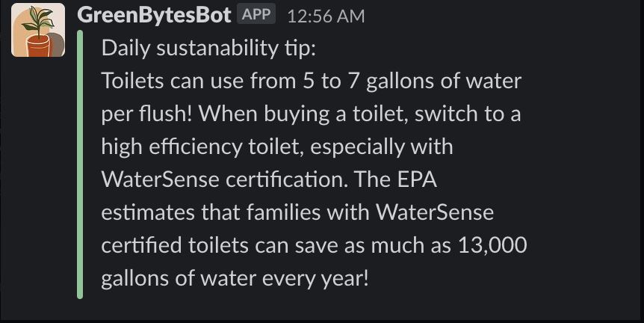The width and height of the screenshot is (644, 323).
Task: Click the APP badge beside the bot name
Action: pyautogui.click(x=256, y=14)
